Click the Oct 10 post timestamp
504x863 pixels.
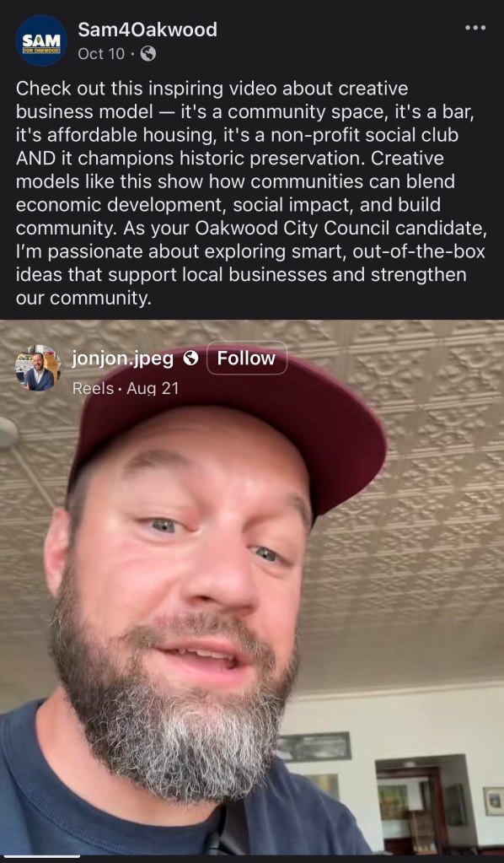pos(101,53)
